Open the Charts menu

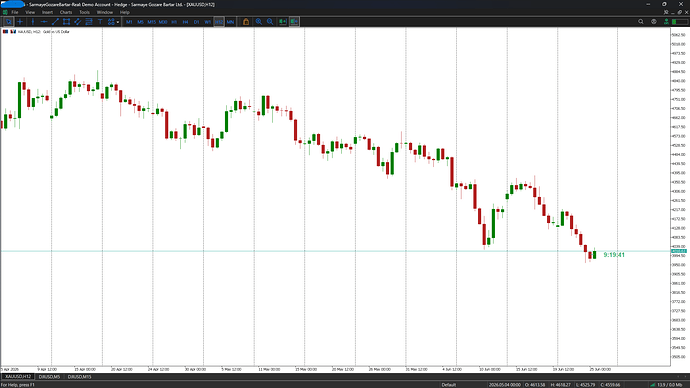pos(66,12)
